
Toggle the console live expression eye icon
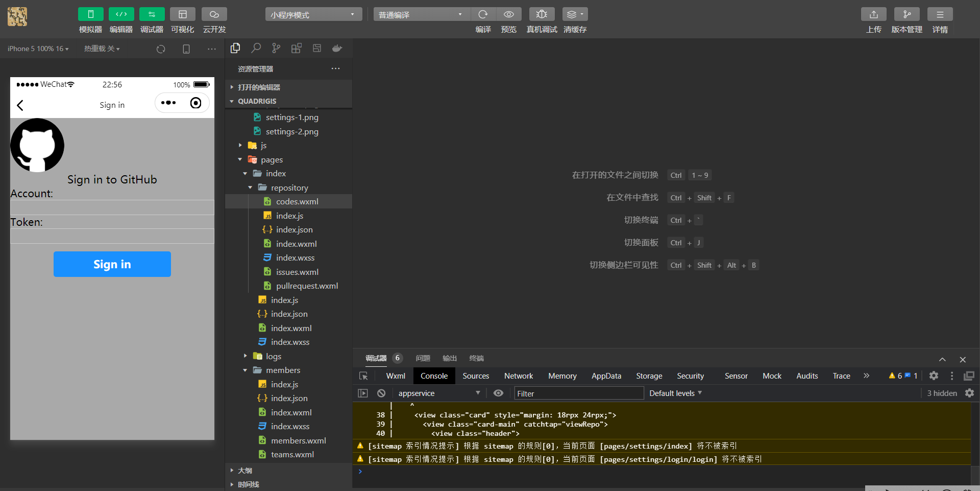pos(499,393)
